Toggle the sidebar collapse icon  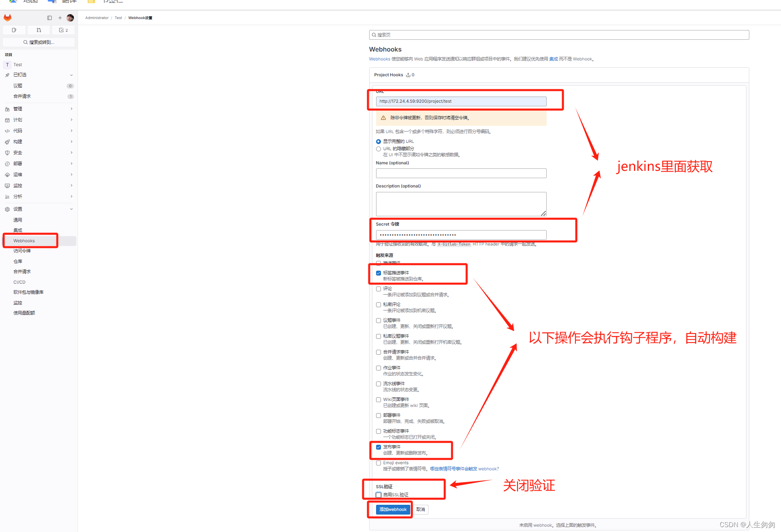point(50,18)
